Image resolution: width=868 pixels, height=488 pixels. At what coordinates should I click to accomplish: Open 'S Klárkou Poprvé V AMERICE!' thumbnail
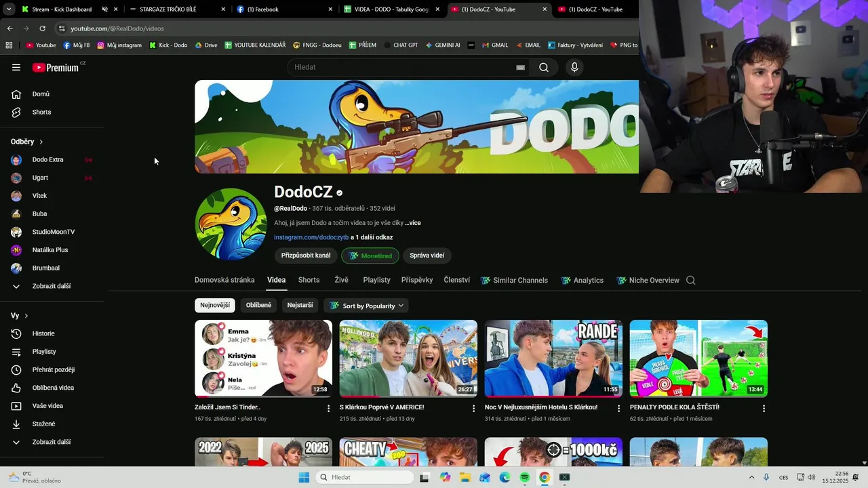pos(408,359)
